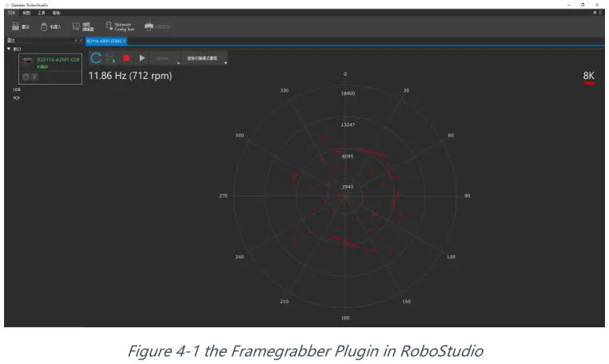609x364 pixels.
Task: Select the 033116-A3M1 device entry
Action: pyautogui.click(x=50, y=69)
